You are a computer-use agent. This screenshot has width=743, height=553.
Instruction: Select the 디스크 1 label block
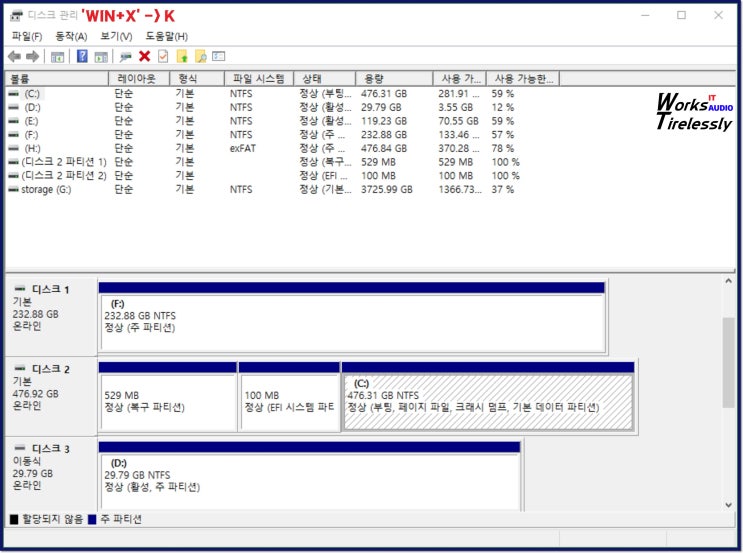[x=51, y=317]
